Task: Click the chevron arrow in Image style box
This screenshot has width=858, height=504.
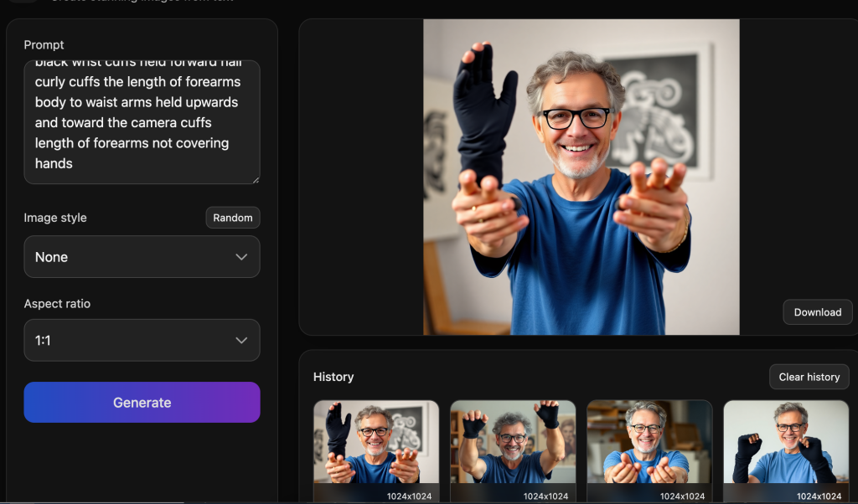Action: tap(241, 257)
